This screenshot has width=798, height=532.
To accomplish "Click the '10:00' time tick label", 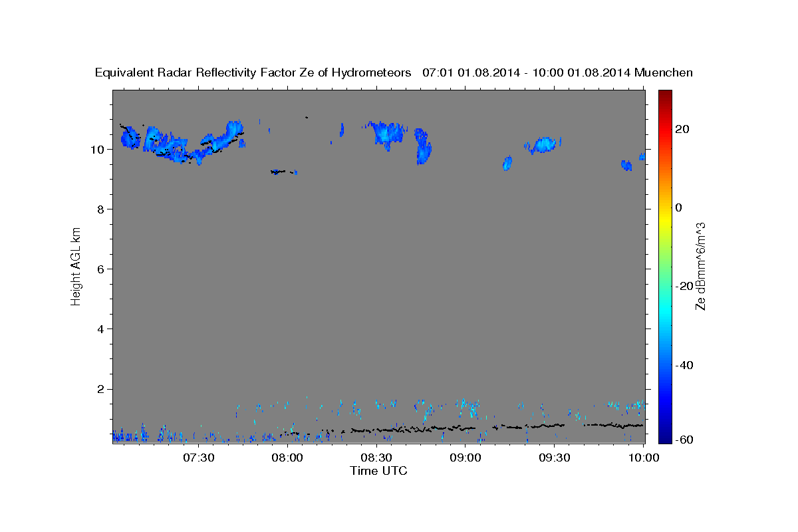I will tap(644, 458).
